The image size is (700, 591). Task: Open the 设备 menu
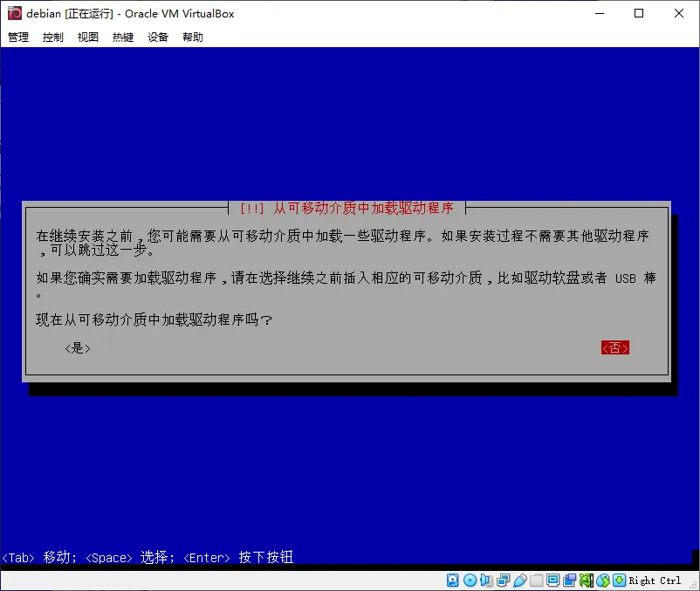pos(158,37)
